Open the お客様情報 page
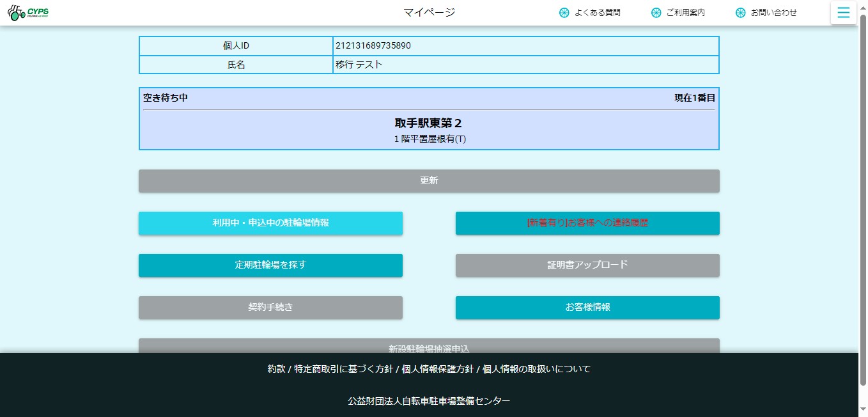 coord(587,308)
